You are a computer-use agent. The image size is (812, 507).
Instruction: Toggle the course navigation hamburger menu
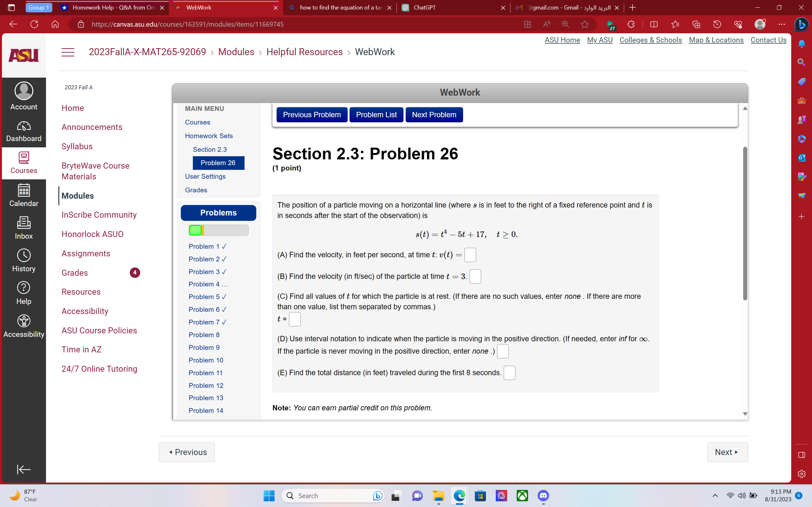click(68, 52)
